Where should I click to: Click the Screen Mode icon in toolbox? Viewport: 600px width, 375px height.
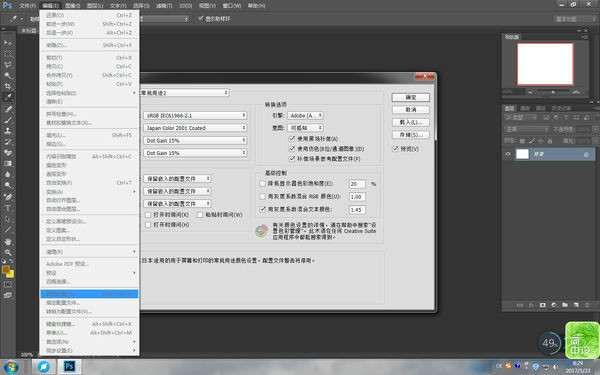[8, 295]
